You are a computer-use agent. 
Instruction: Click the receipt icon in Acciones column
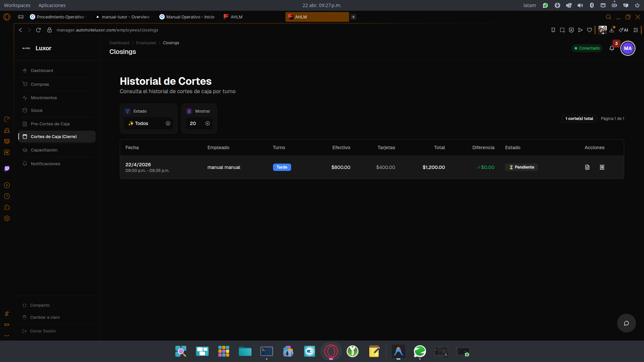point(602,167)
